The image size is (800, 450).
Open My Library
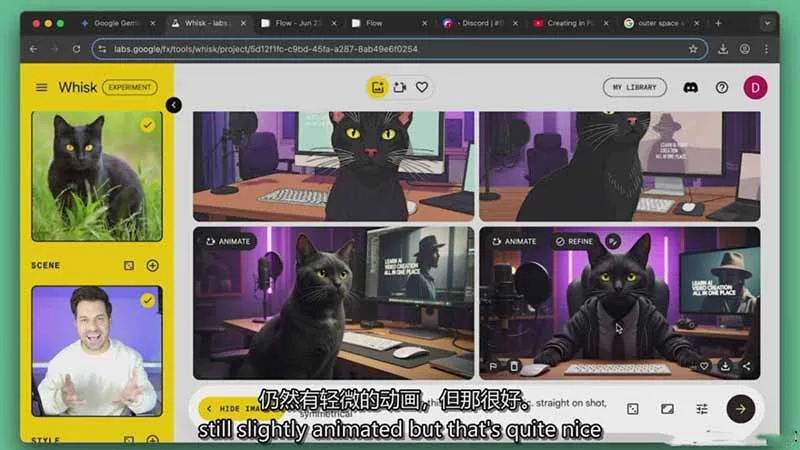(634, 87)
